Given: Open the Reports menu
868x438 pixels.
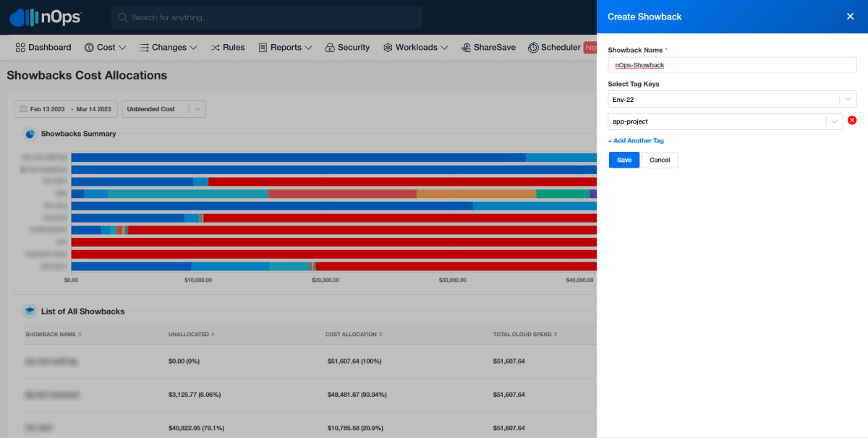Looking at the screenshot, I should tap(285, 47).
